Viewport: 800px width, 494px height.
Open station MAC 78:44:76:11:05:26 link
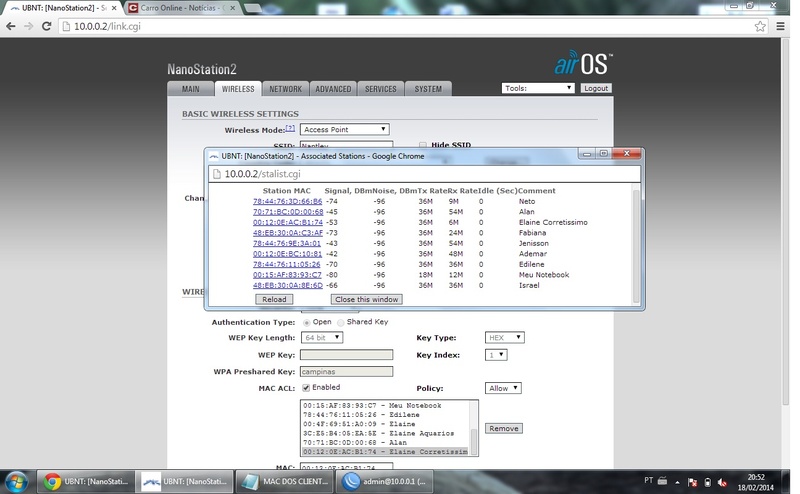(x=288, y=264)
